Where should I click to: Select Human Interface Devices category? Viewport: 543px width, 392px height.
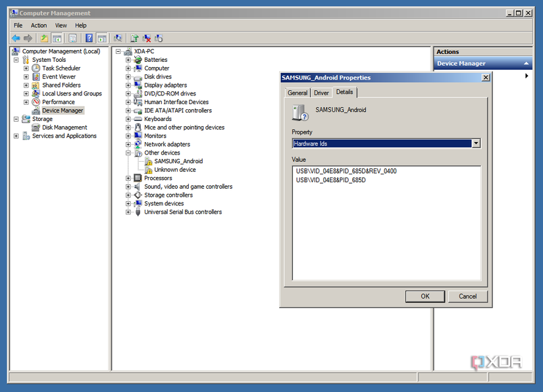click(176, 102)
